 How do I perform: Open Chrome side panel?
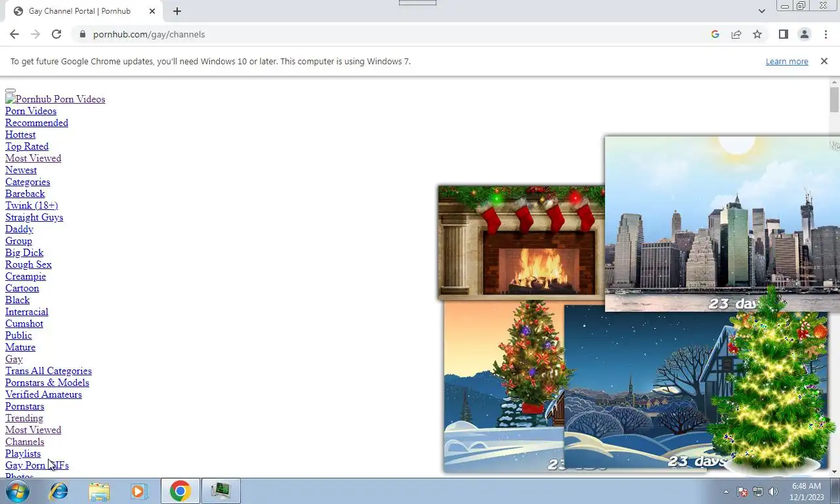coord(783,34)
